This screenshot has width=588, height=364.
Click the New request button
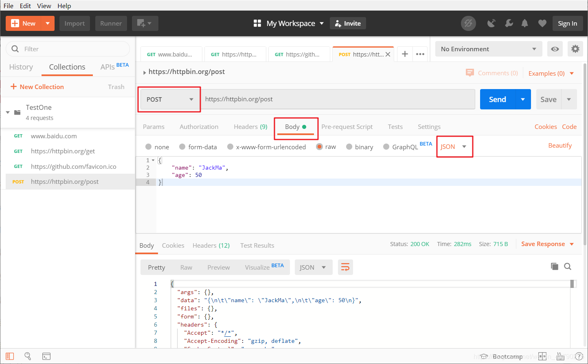pyautogui.click(x=24, y=24)
